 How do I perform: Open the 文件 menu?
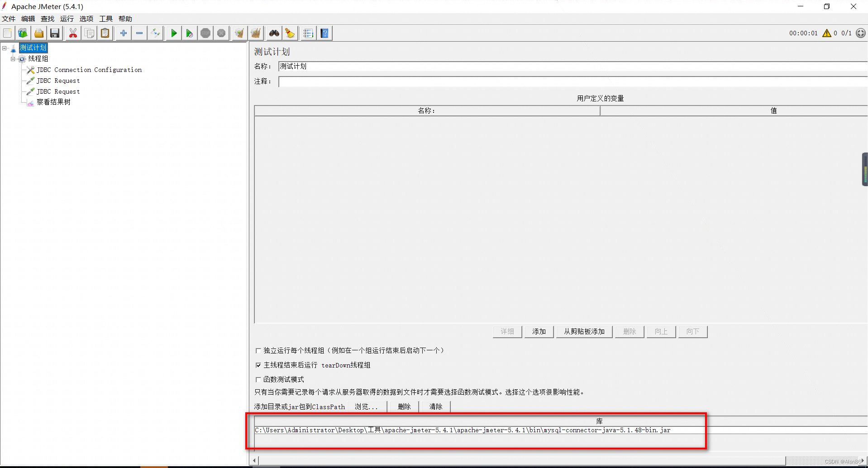click(9, 19)
